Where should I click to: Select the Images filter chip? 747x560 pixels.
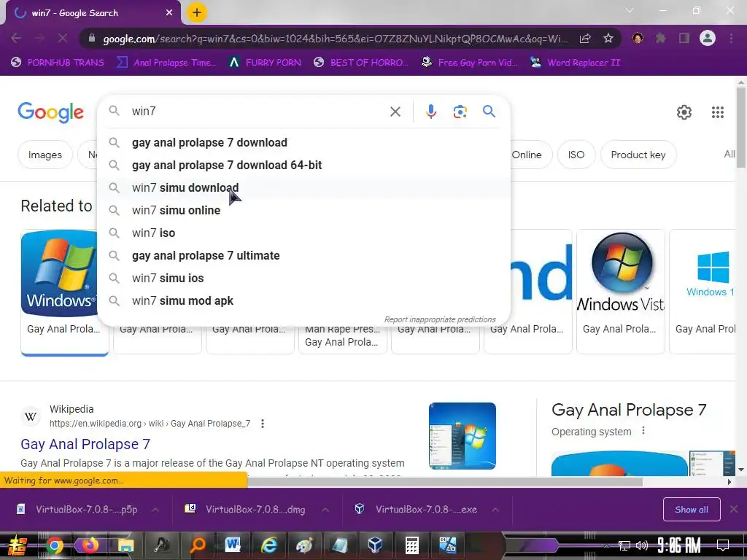pos(44,155)
